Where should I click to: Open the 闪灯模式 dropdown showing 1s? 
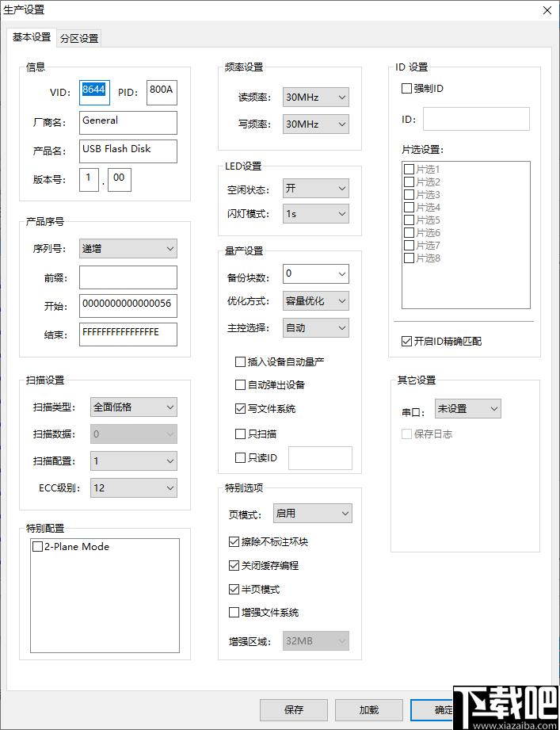pyautogui.click(x=315, y=214)
